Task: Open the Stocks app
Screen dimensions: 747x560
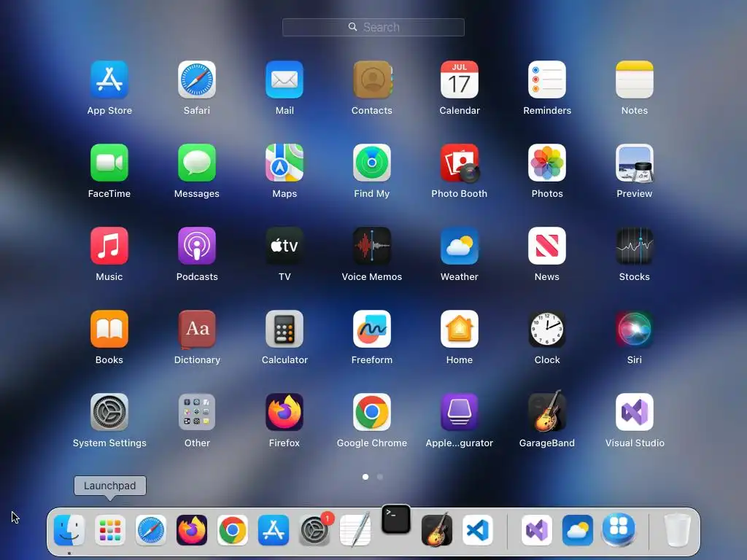Action: (x=635, y=246)
